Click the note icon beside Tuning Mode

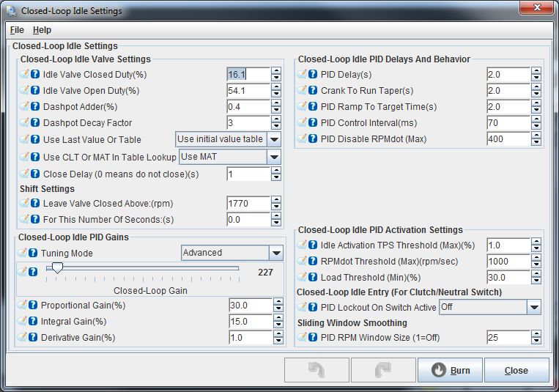coord(23,253)
